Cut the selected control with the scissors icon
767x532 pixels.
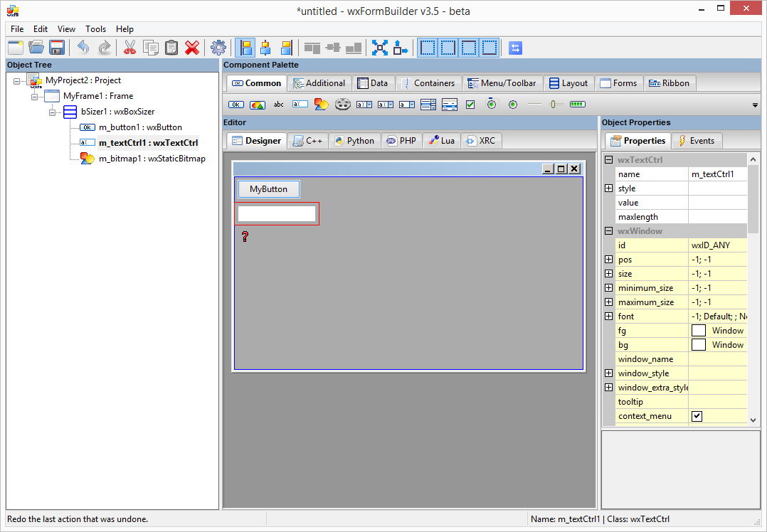(130, 47)
